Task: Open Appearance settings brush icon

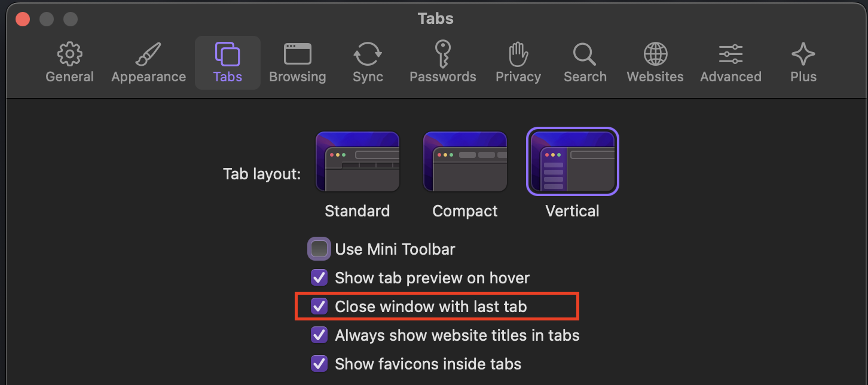Action: pyautogui.click(x=148, y=54)
